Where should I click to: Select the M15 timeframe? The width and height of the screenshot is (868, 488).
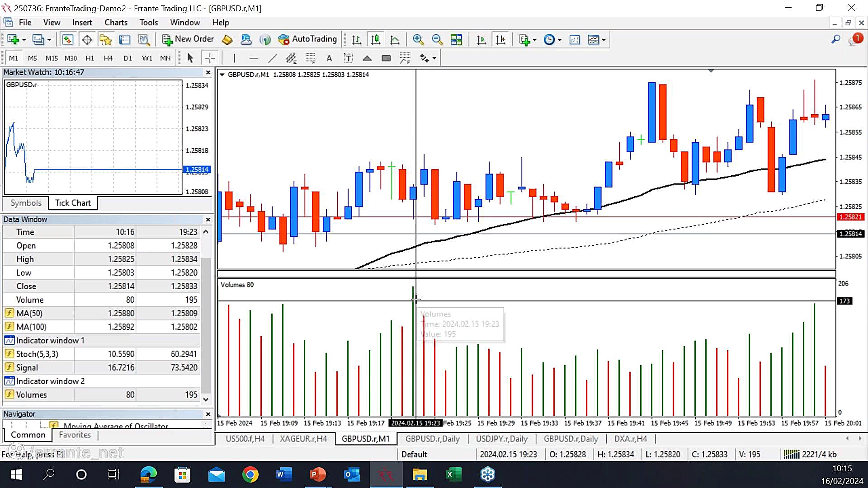point(52,58)
